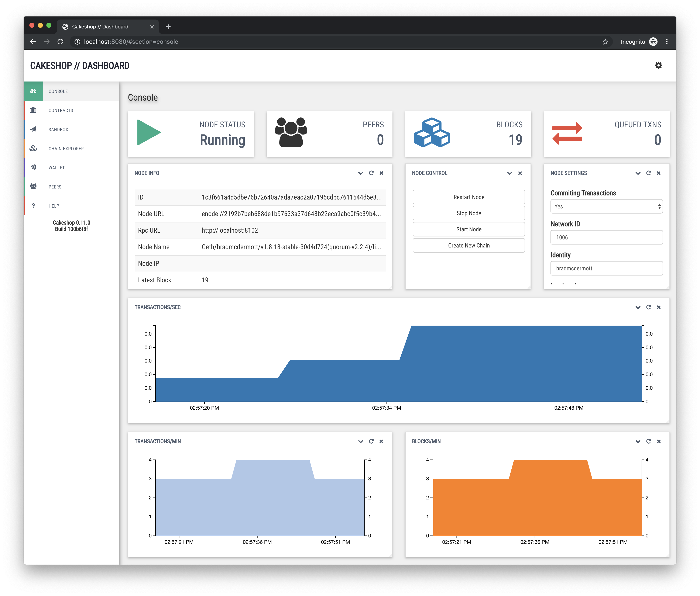Open Contracts section in sidebar
This screenshot has width=700, height=596.
pyautogui.click(x=61, y=110)
